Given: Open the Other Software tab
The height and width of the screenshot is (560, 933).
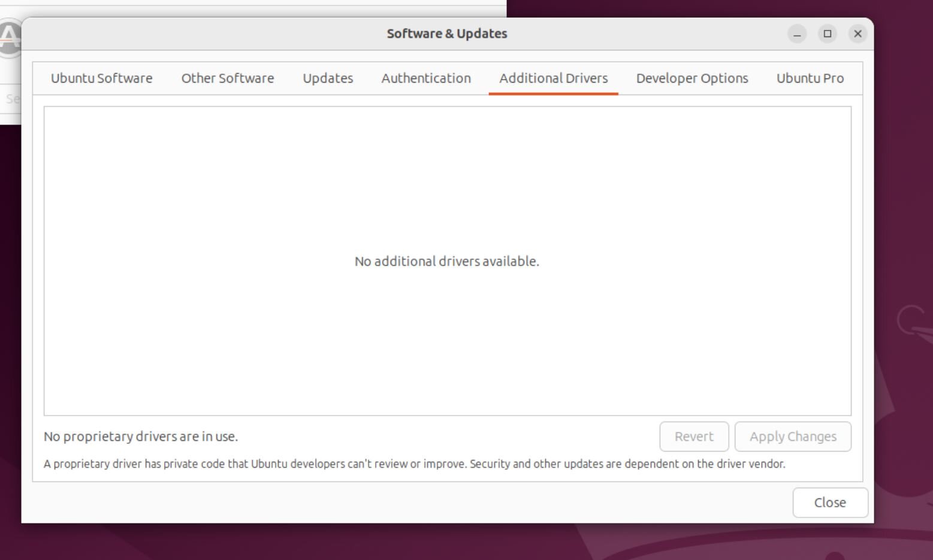Looking at the screenshot, I should tap(228, 78).
